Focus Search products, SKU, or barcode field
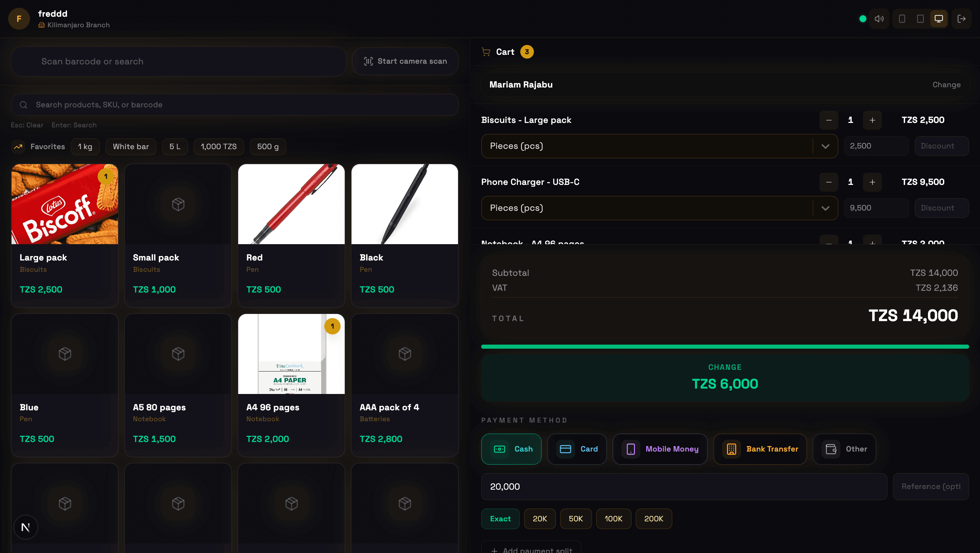 point(235,105)
